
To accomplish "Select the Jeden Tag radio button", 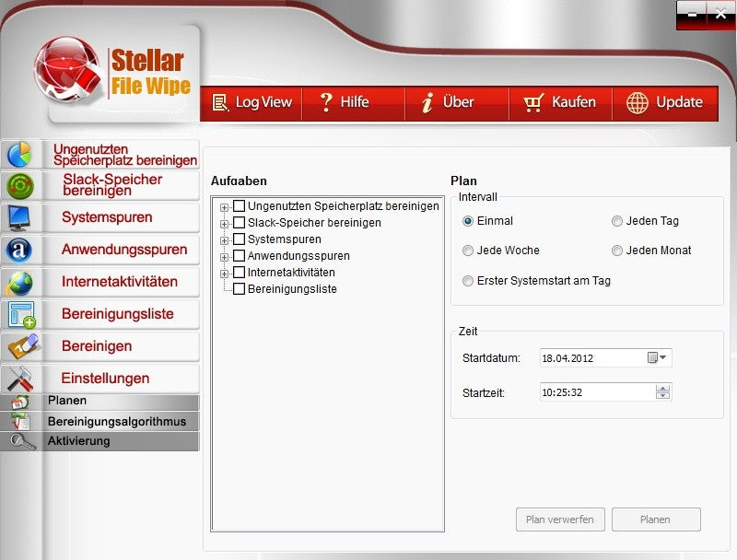I will (617, 221).
